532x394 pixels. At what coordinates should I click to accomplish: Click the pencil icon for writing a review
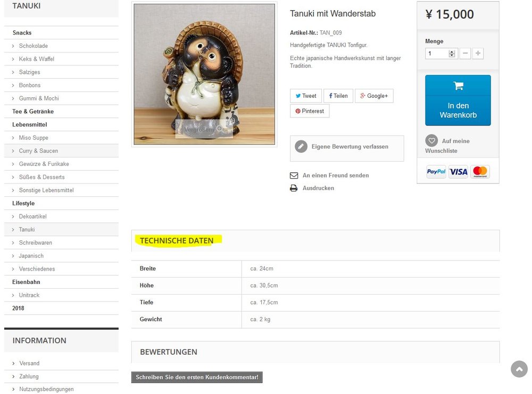(x=301, y=146)
